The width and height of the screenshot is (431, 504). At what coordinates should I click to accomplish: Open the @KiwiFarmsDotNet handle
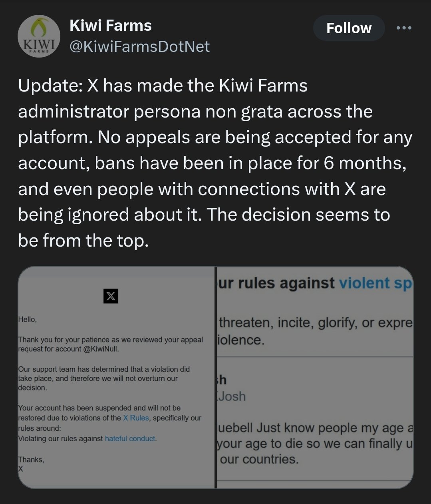[139, 47]
